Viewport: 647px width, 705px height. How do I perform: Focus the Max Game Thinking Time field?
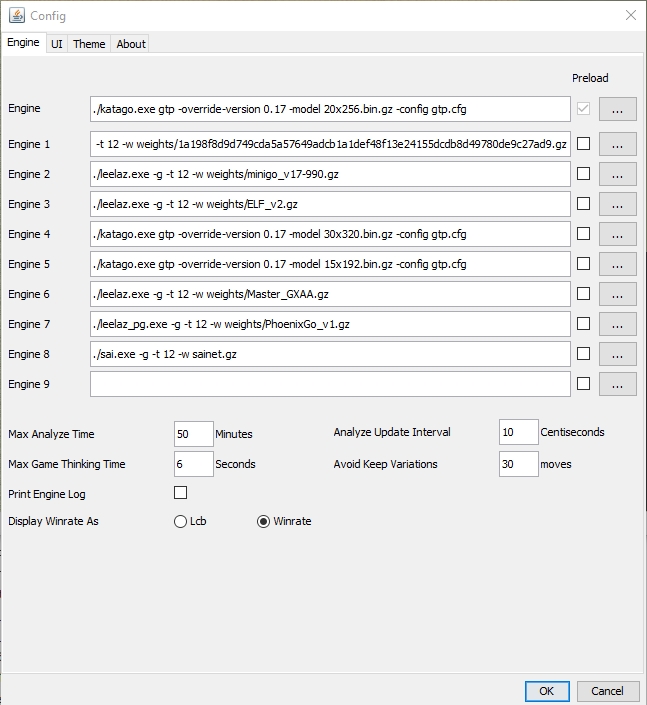(x=194, y=464)
